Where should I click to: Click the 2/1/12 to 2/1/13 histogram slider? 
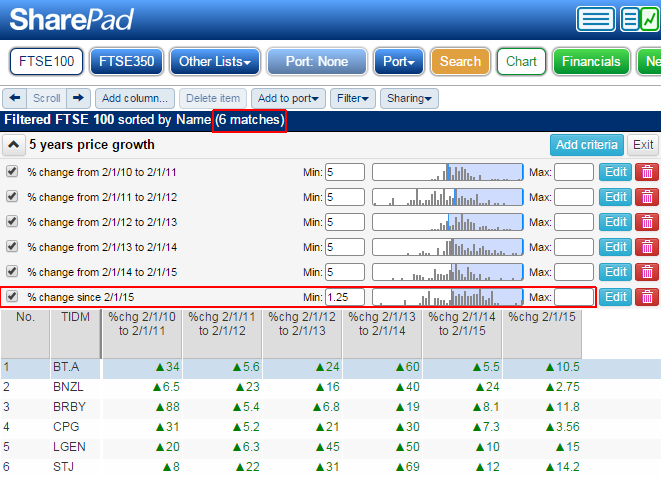click(x=448, y=222)
